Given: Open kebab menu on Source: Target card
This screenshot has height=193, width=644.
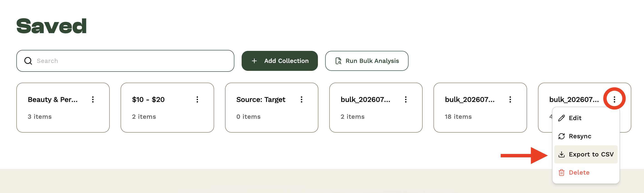Looking at the screenshot, I should 302,99.
